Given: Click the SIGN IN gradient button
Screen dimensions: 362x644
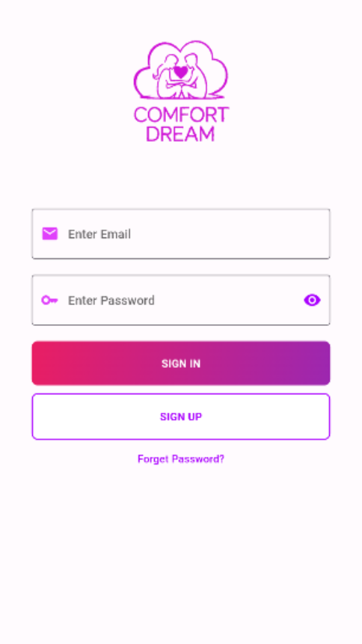Looking at the screenshot, I should pos(181,363).
